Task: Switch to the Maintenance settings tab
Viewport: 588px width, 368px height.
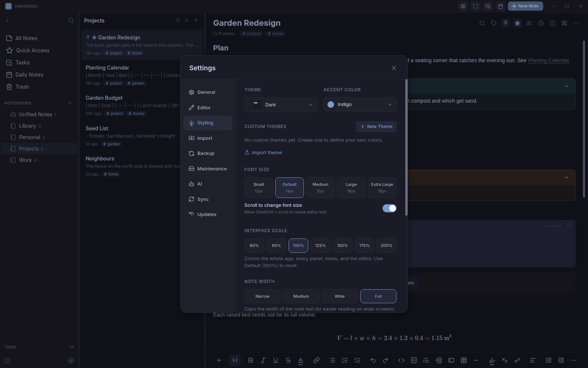Action: pyautogui.click(x=208, y=169)
